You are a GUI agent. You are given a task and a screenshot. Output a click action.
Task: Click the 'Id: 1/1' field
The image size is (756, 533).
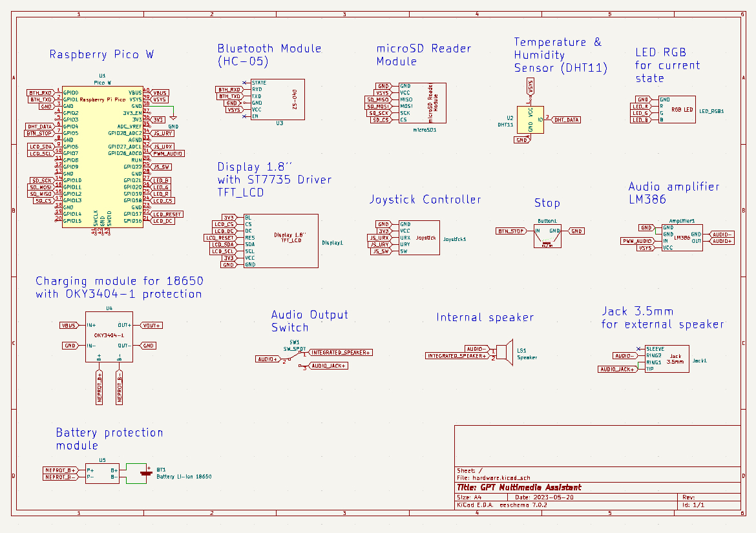tap(693, 505)
